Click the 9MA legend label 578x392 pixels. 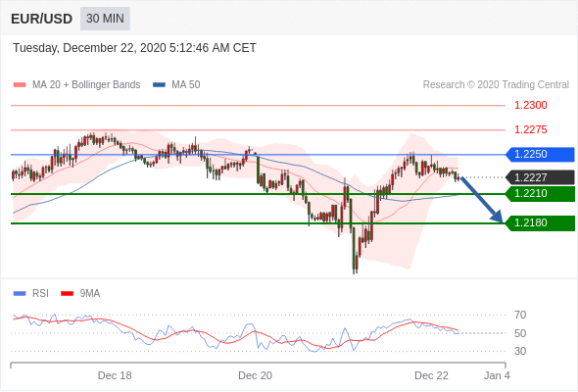(x=90, y=294)
